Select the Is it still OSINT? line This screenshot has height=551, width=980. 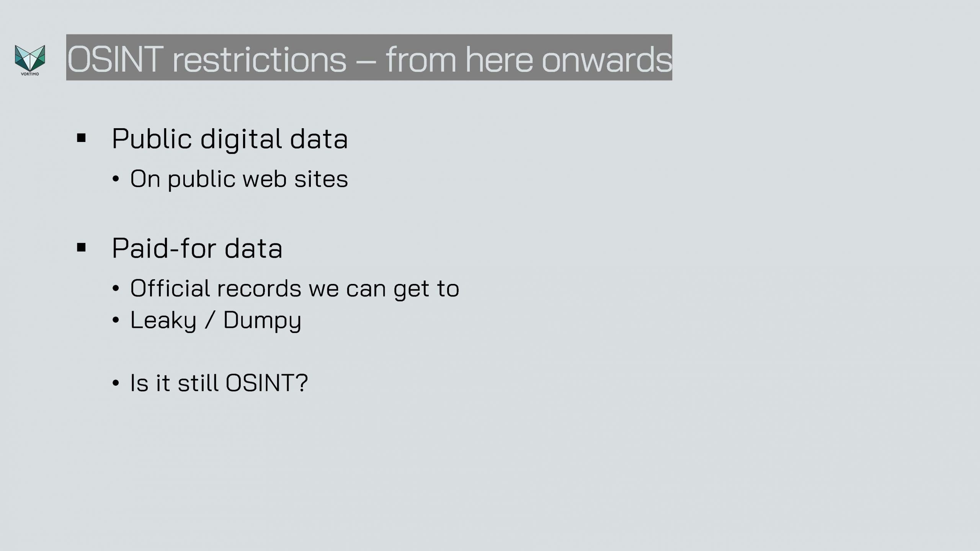click(x=219, y=383)
